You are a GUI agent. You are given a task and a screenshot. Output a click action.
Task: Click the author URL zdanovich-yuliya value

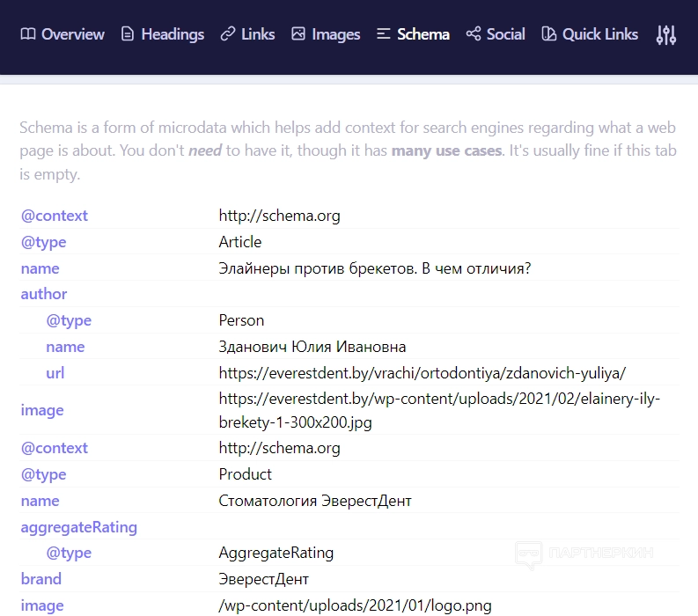(422, 372)
